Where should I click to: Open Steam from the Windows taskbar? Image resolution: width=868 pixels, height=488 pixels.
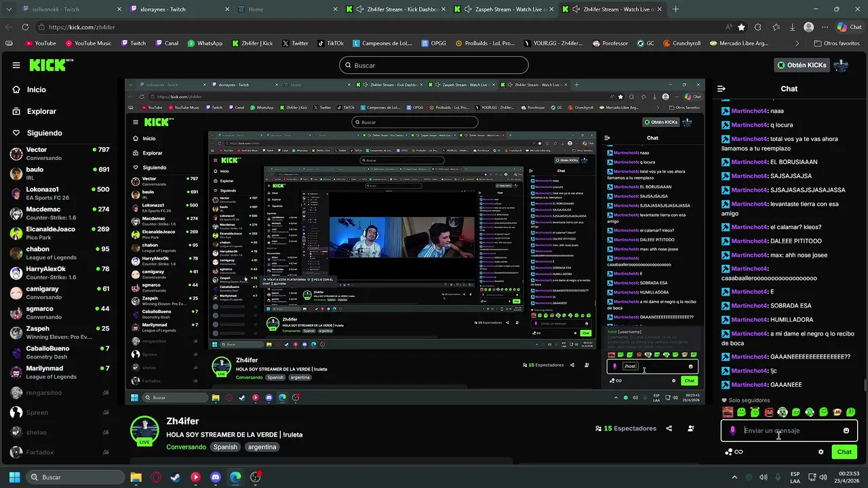(x=176, y=477)
